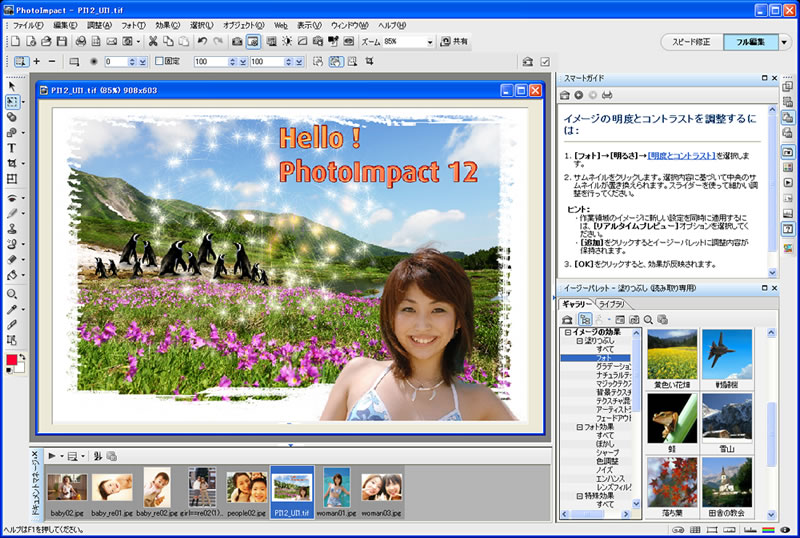800x538 pixels.
Task: Select the Text tool
Action: pos(12,148)
